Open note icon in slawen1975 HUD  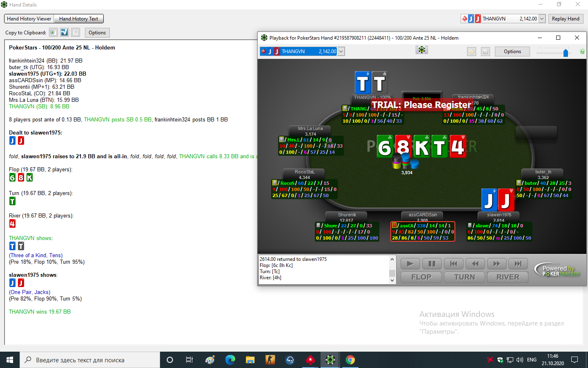pyautogui.click(x=470, y=225)
